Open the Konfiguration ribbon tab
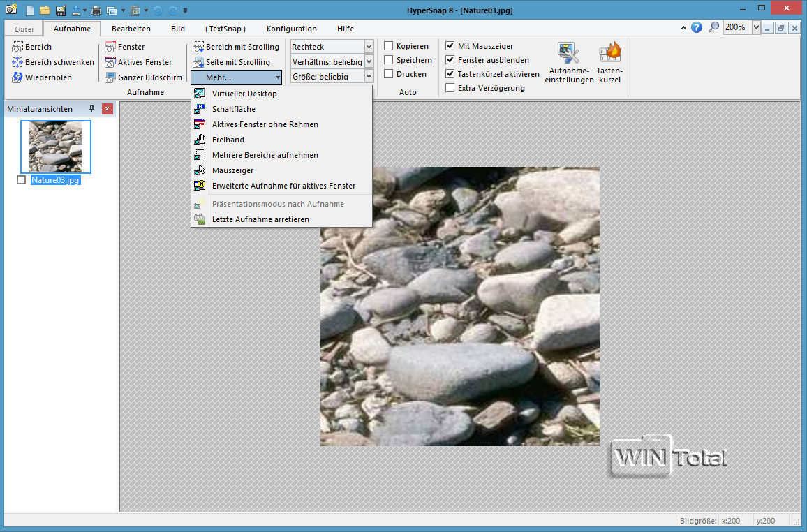The image size is (807, 532). click(x=291, y=29)
